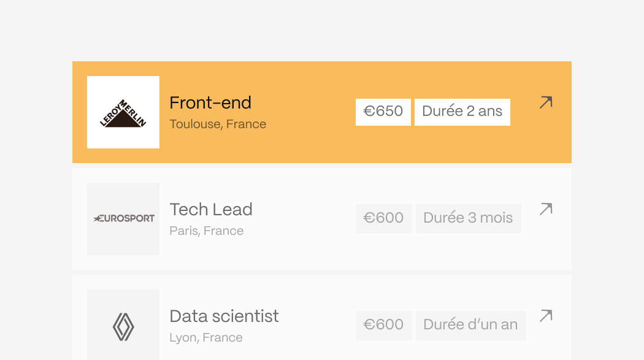
Task: Click the Eurosport logo
Action: click(x=123, y=219)
